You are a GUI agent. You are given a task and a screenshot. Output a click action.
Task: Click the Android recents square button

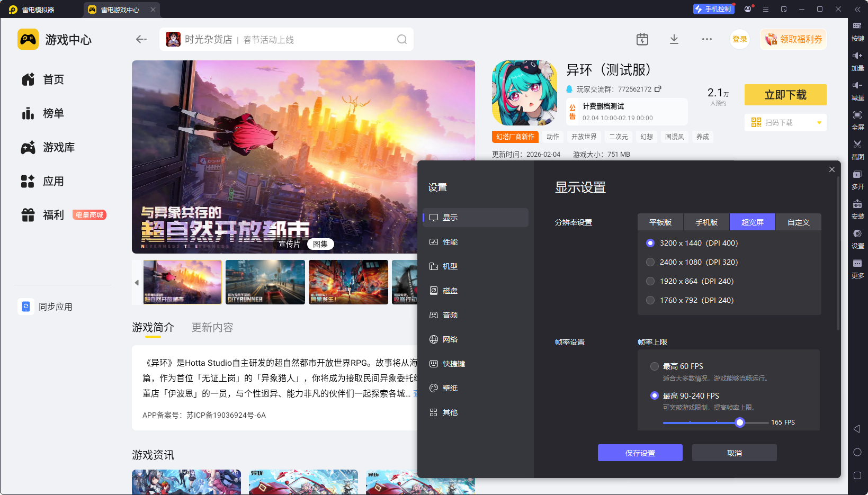point(857,475)
